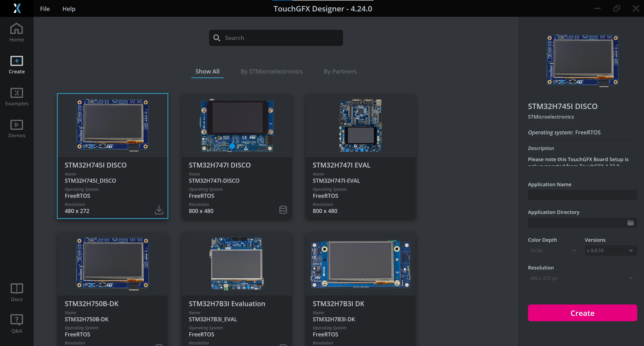This screenshot has height=346, width=644.
Task: Select STM32H750B-DK board image
Action: [x=112, y=264]
